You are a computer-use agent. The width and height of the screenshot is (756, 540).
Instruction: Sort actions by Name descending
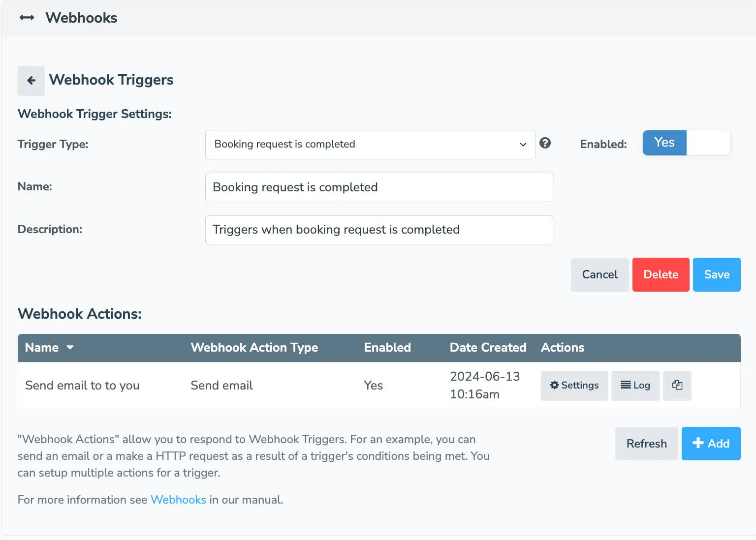69,348
